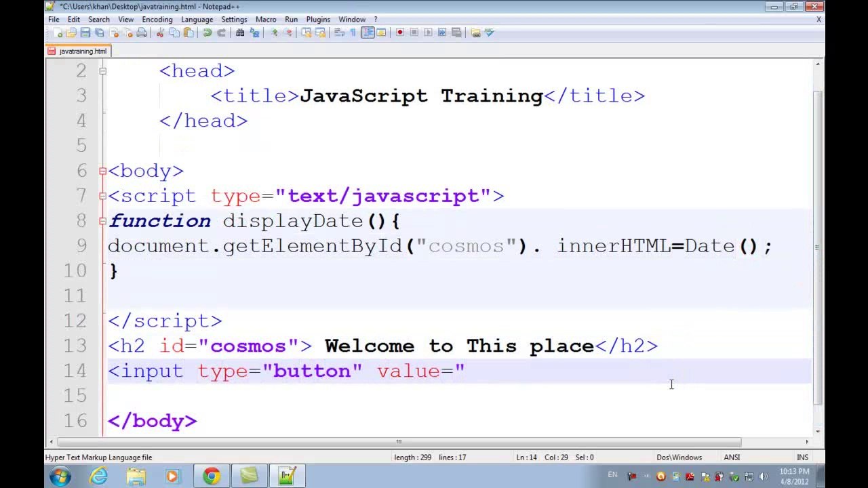
Task: Collapse the body fold marker on line 6
Action: click(x=102, y=171)
